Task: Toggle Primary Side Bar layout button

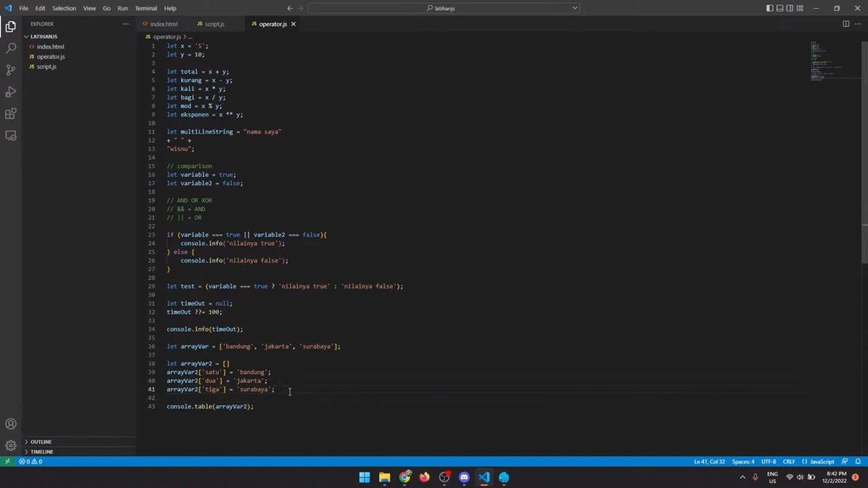Action: coord(770,8)
